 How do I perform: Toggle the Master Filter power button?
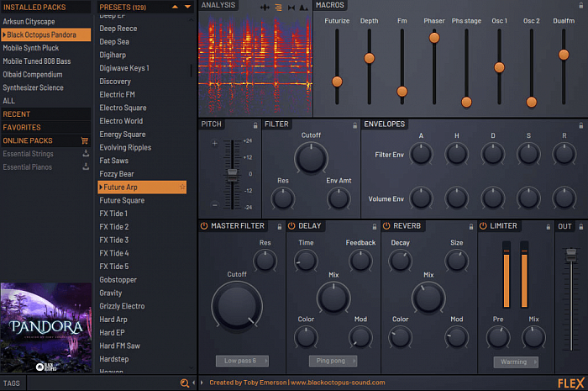point(204,226)
